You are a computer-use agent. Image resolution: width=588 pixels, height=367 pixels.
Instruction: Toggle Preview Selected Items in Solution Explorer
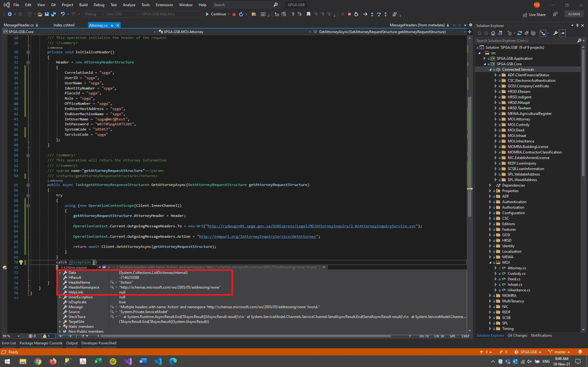pyautogui.click(x=562, y=33)
